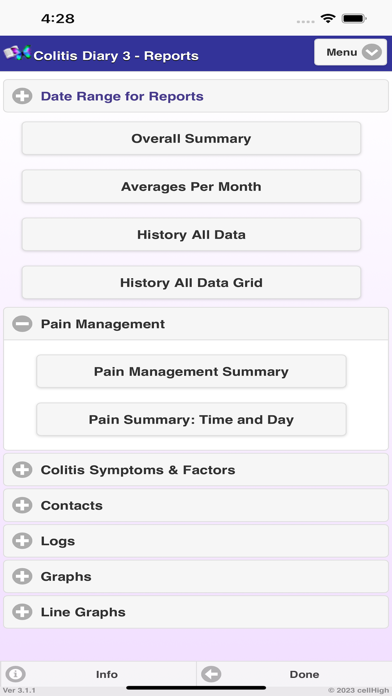Tap the plus icon beside Logs
Image resolution: width=392 pixels, height=696 pixels.
(22, 541)
